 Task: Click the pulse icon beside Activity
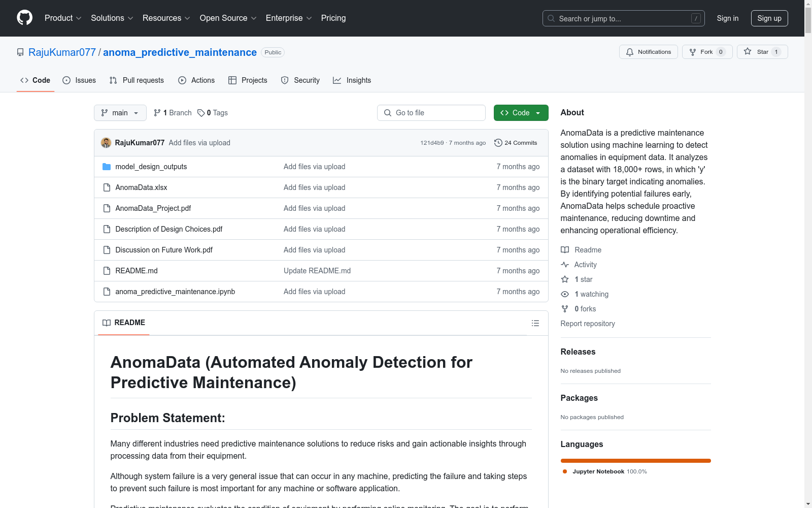point(565,265)
